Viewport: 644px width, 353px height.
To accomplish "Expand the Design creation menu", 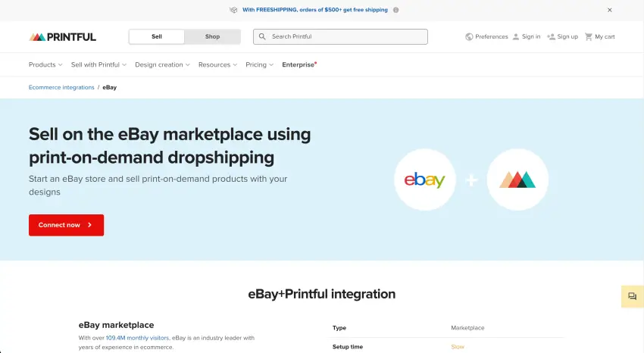I will pos(162,64).
